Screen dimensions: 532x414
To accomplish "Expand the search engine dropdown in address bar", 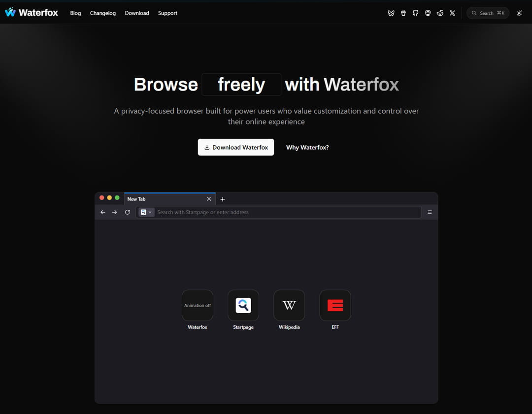I will pyautogui.click(x=146, y=212).
